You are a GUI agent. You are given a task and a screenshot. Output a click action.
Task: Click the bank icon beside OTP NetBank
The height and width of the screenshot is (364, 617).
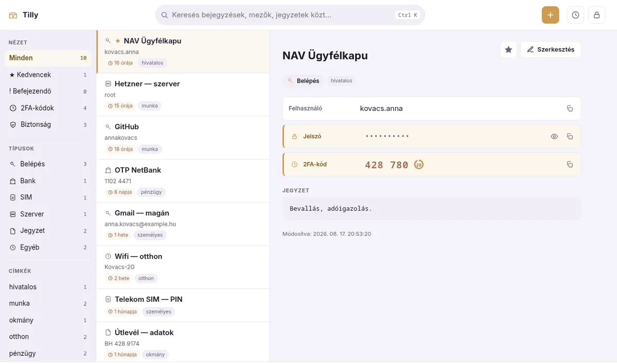tap(108, 170)
